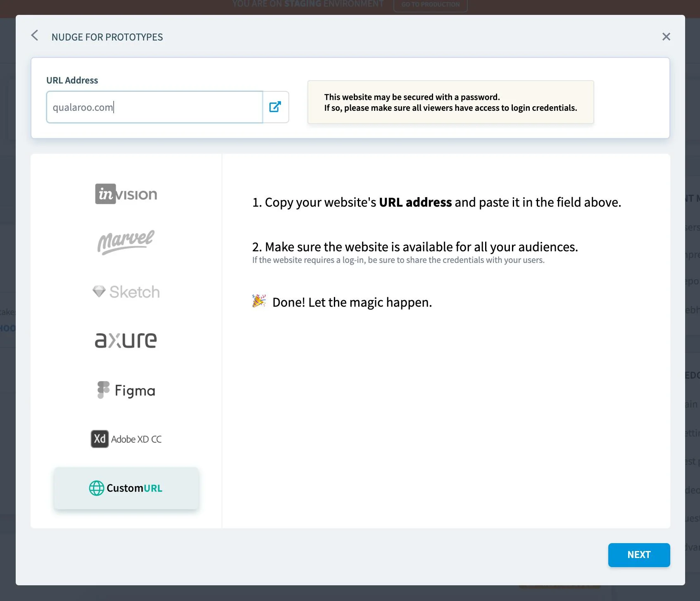The image size is (700, 601).
Task: Select the Marvel prototype option
Action: (x=126, y=242)
